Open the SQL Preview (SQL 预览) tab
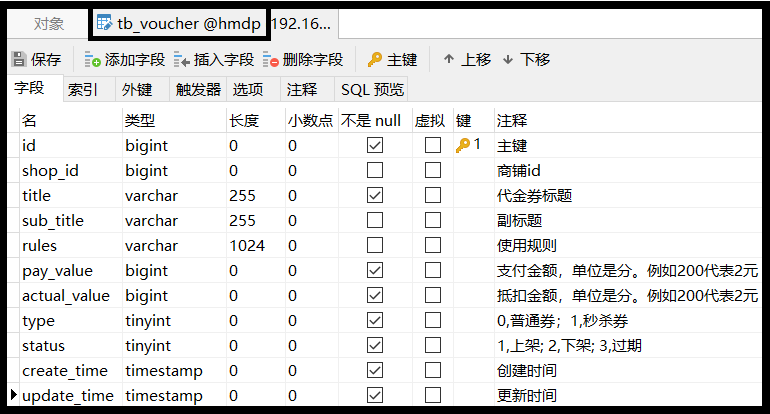The height and width of the screenshot is (414, 770). pyautogui.click(x=372, y=90)
